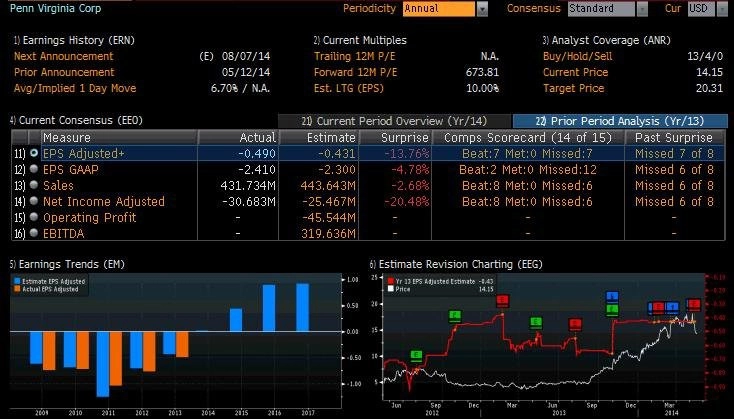
Task: Click the red Yr 13 EPS Adjusted Estimate swatch
Action: pos(390,281)
